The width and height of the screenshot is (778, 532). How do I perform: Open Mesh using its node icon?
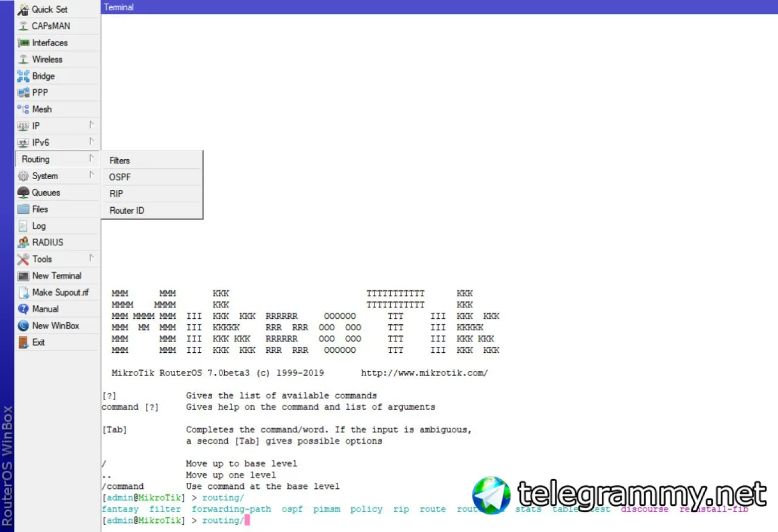(x=23, y=109)
